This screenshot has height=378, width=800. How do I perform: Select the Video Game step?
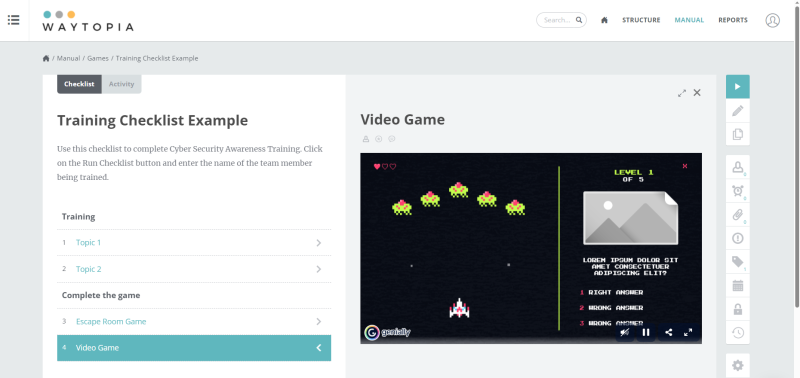(x=194, y=348)
